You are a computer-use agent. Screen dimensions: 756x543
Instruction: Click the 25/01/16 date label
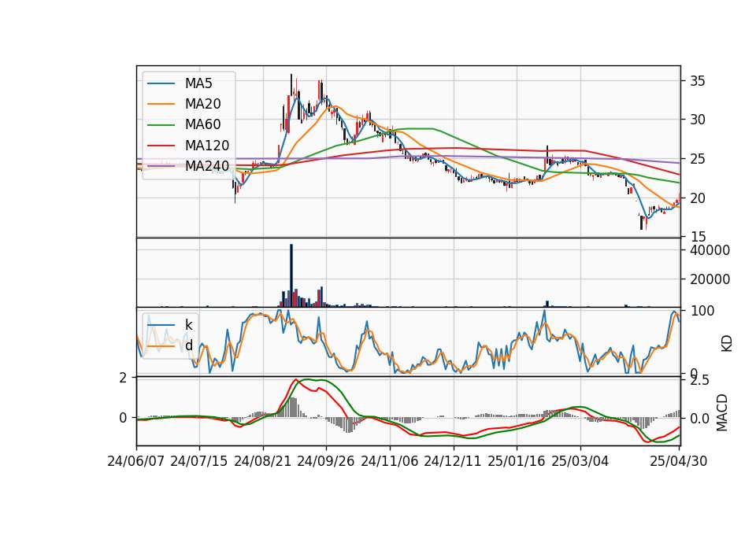coord(517,461)
